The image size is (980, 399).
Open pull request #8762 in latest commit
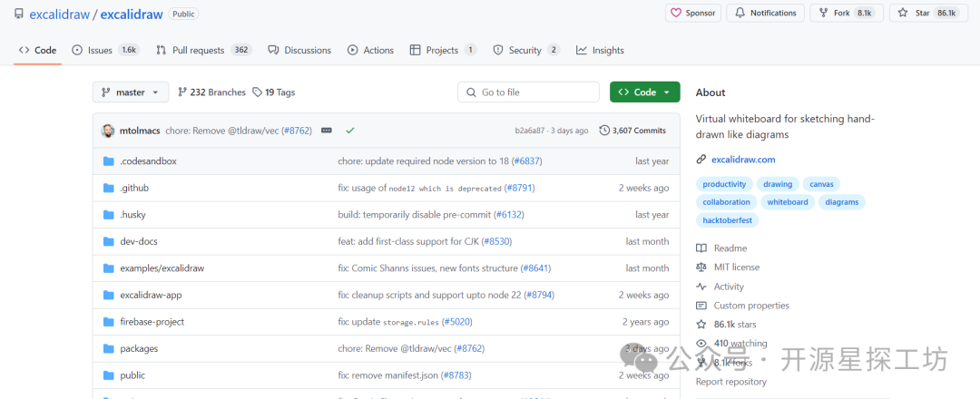pos(297,131)
